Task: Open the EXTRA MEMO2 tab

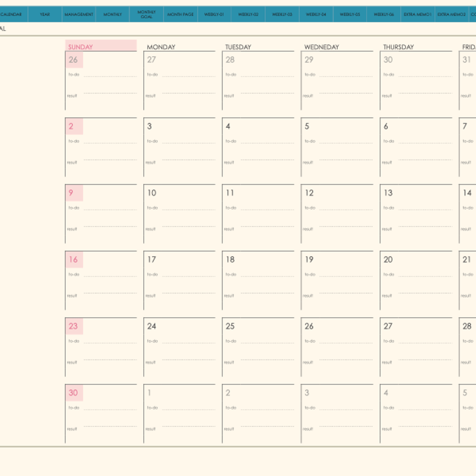Action: click(x=451, y=14)
